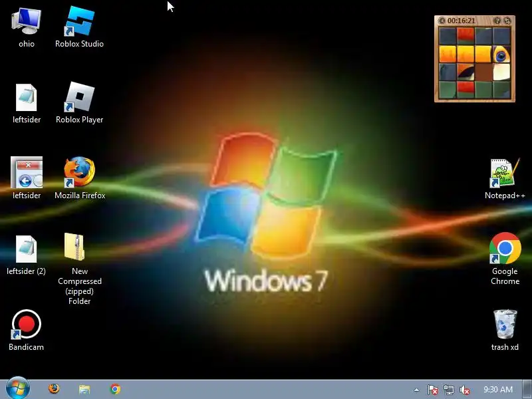This screenshot has width=532, height=399.
Task: Click the question mark show-picture icon on puzzle
Action: click(x=497, y=21)
